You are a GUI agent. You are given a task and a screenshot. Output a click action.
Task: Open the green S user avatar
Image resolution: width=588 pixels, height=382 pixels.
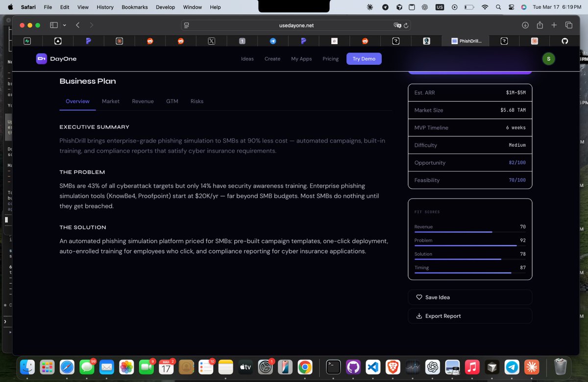548,59
